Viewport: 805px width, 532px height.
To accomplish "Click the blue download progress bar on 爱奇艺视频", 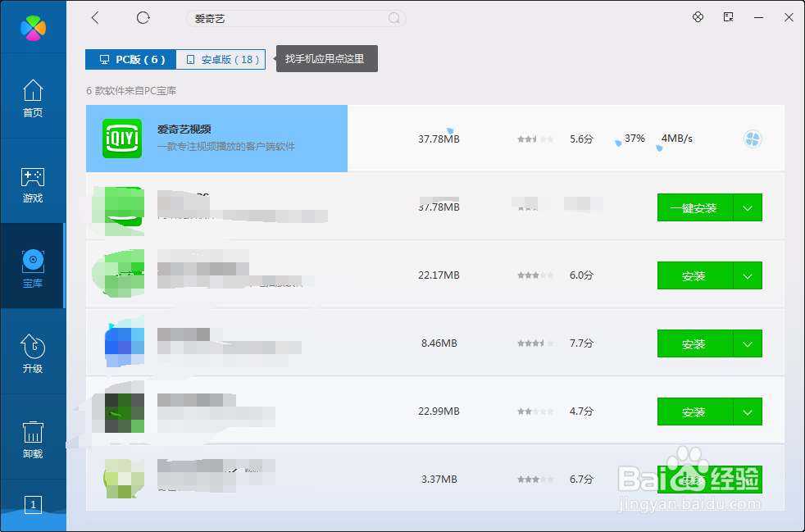I will 216,139.
